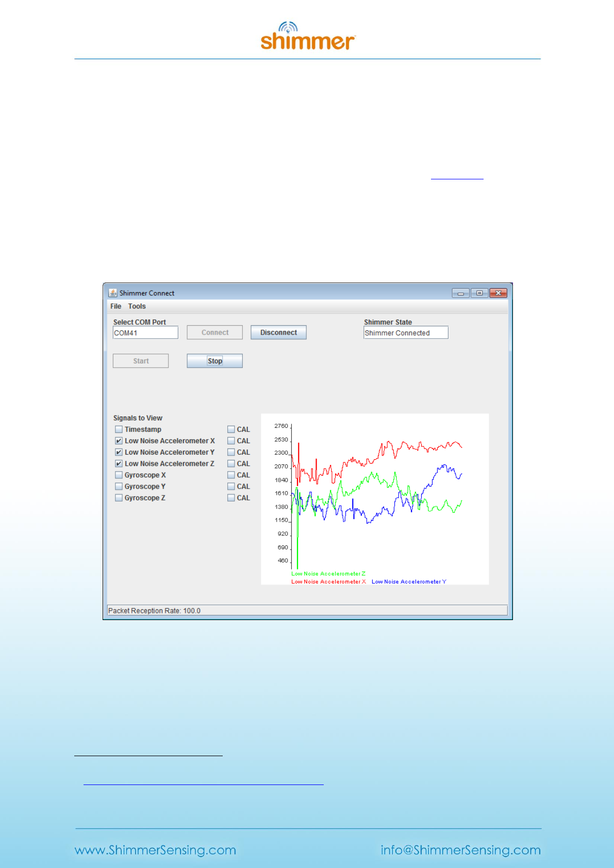The image size is (614, 868).
Task: Uncheck Low Noise Accelerometer Y
Action: pyautogui.click(x=119, y=452)
